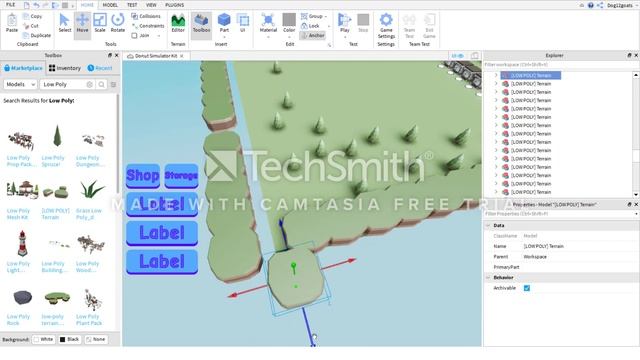Select None background option
This screenshot has height=360, width=640.
[x=96, y=339]
